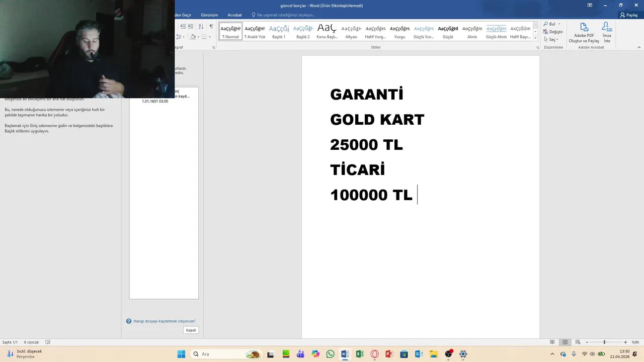Click the borders icon
Viewport: 644px width, 362px height.
(x=204, y=37)
